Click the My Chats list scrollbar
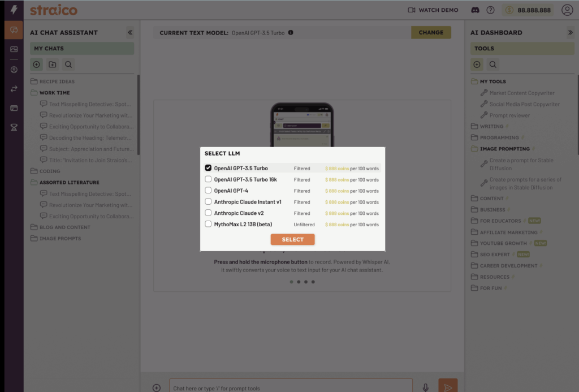This screenshot has height=392, width=579. (139, 115)
